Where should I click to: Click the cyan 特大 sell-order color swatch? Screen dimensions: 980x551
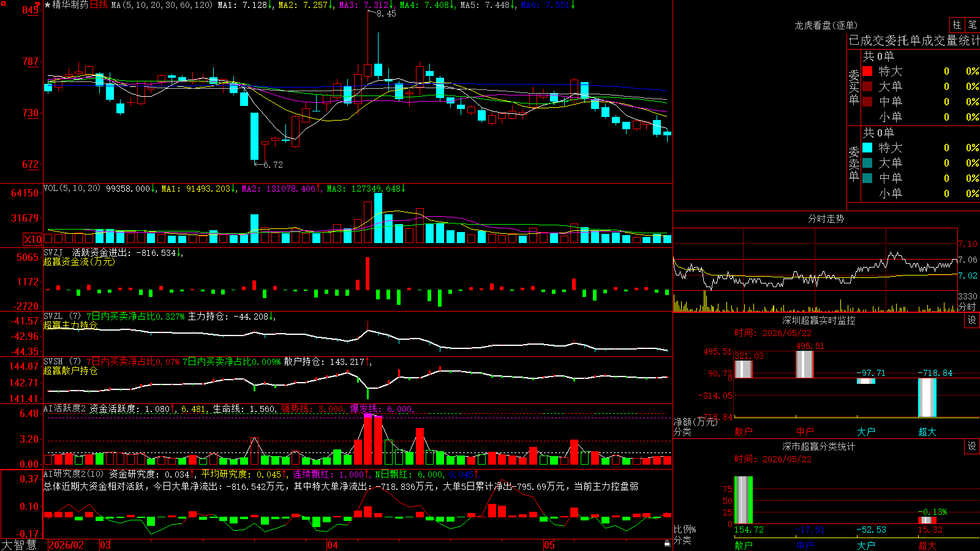coord(867,148)
